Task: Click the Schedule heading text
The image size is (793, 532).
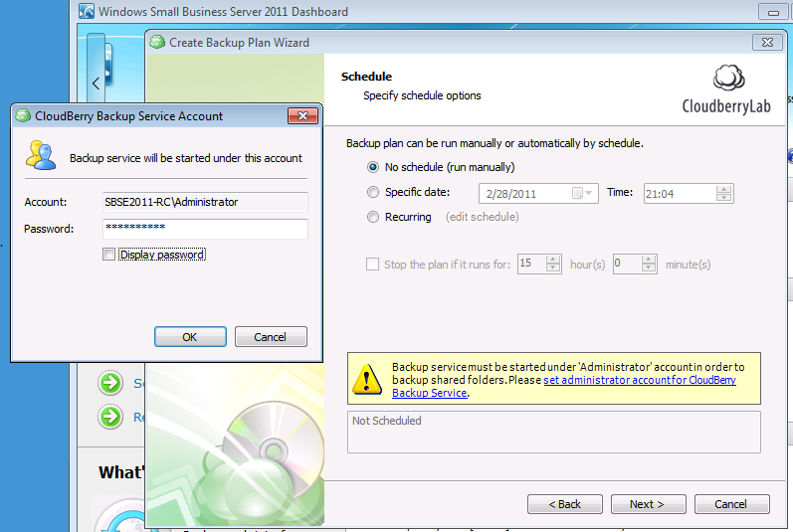Action: point(366,77)
